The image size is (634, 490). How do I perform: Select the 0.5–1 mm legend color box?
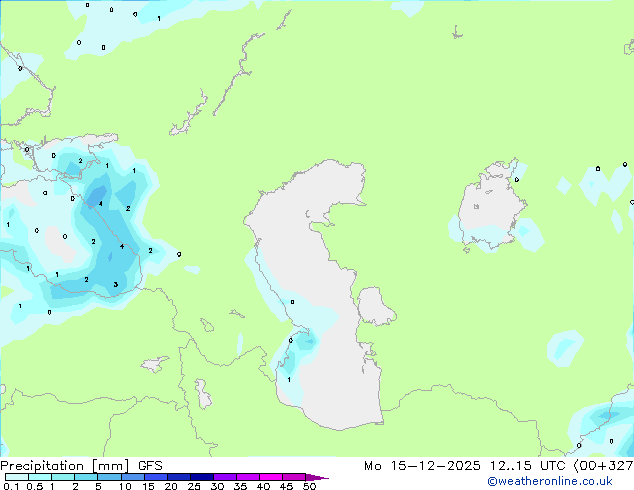[x=40, y=477]
